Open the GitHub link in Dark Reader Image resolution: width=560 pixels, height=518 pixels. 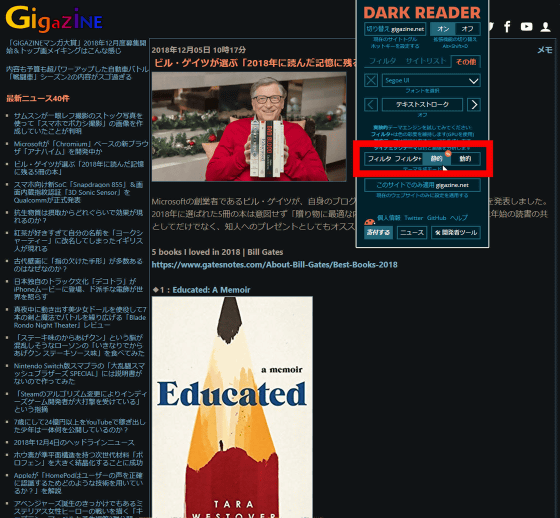coord(436,218)
